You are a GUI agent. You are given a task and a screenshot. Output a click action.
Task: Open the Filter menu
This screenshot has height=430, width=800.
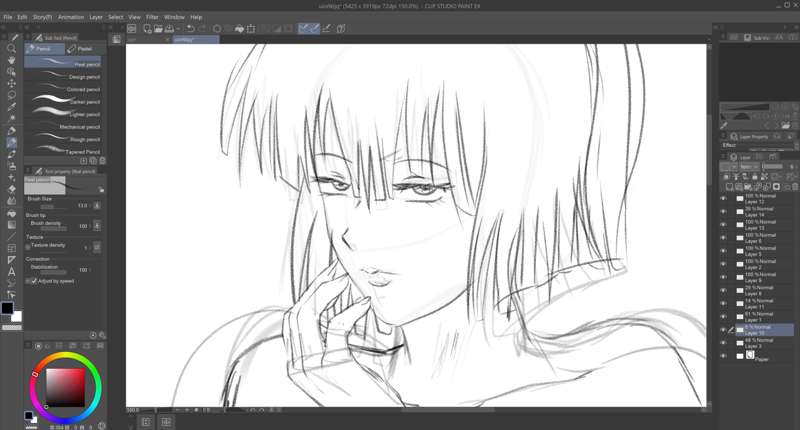pyautogui.click(x=152, y=17)
